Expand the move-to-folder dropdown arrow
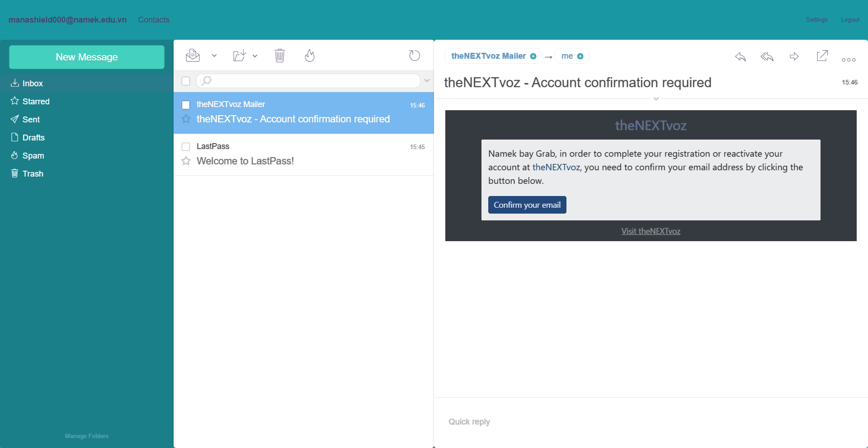Screen dimensions: 868x448 [255, 56]
